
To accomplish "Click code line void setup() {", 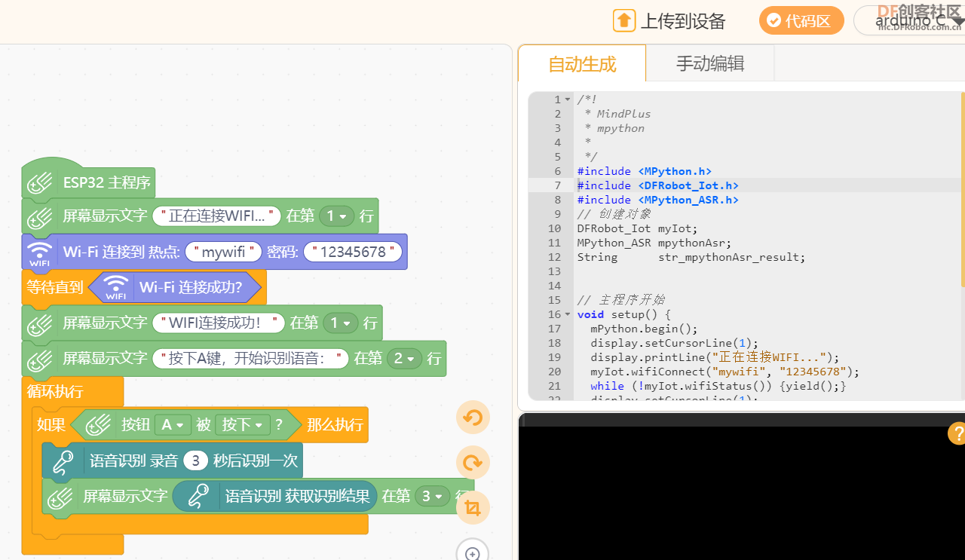I will click(x=624, y=314).
